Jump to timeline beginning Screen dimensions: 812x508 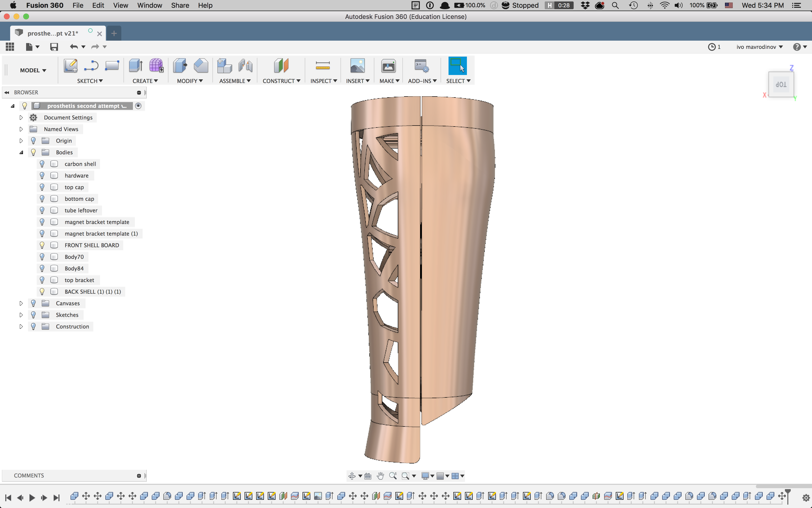[x=8, y=498]
